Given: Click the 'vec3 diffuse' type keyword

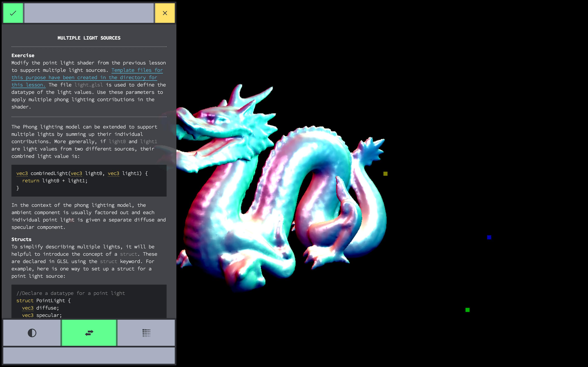Looking at the screenshot, I should 28,308.
